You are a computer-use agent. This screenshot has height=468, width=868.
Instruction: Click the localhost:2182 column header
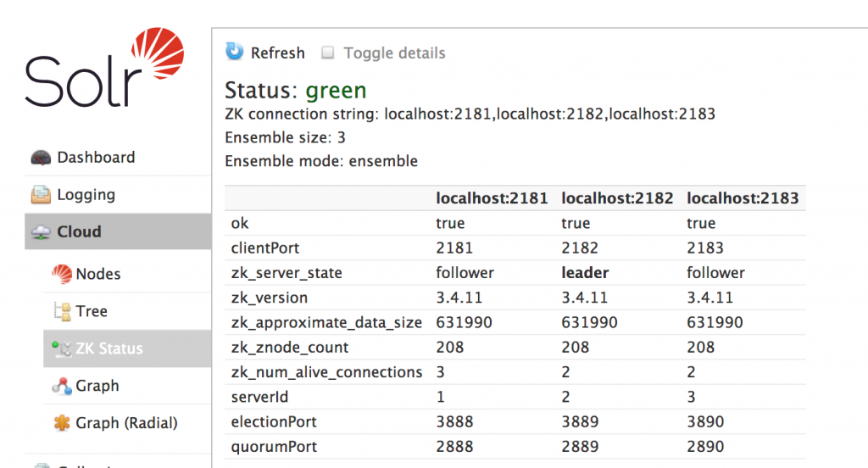pos(617,198)
